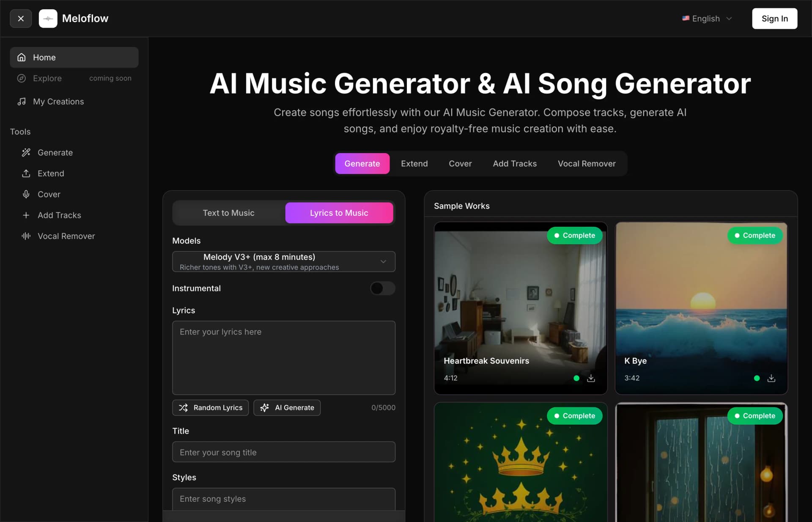Open the Generate tool in sidebar
The width and height of the screenshot is (812, 522).
[55, 153]
